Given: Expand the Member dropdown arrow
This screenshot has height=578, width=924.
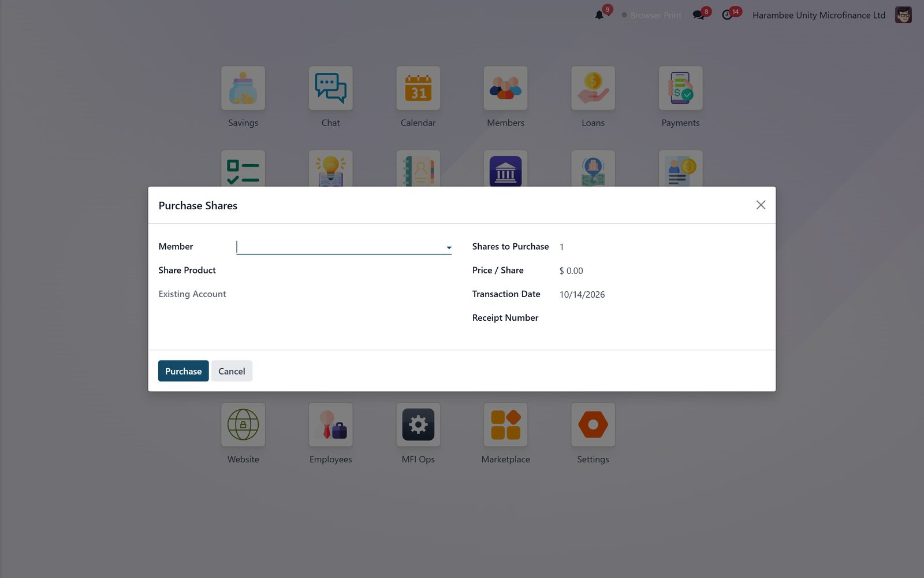Looking at the screenshot, I should click(x=449, y=247).
